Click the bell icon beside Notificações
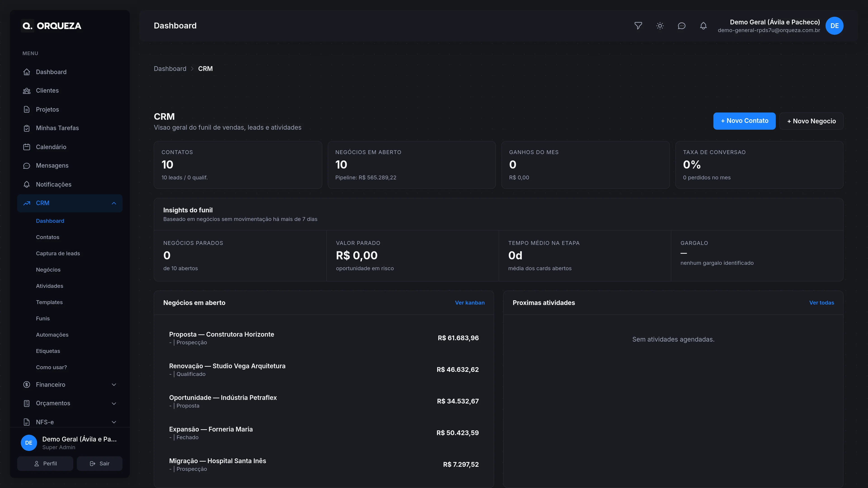 (x=27, y=184)
